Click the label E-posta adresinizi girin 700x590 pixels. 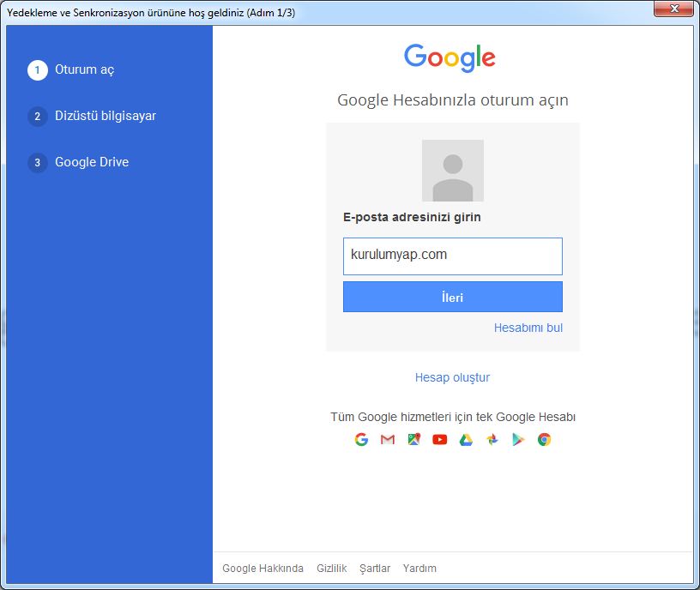click(x=412, y=217)
